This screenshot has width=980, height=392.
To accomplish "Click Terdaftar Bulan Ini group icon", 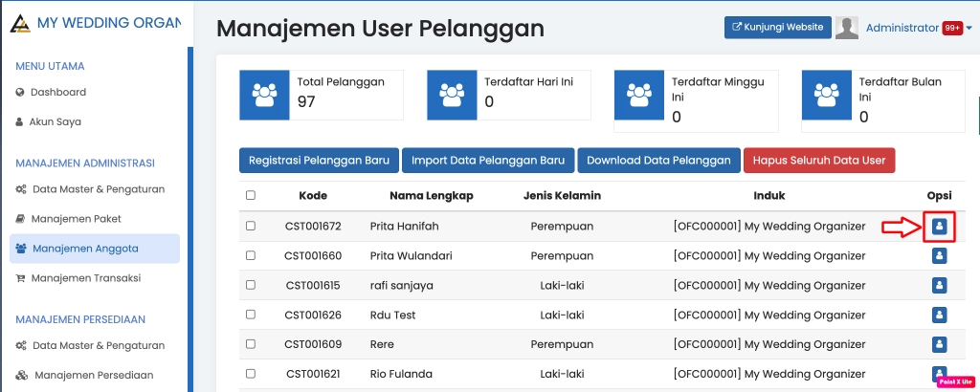I will (826, 95).
